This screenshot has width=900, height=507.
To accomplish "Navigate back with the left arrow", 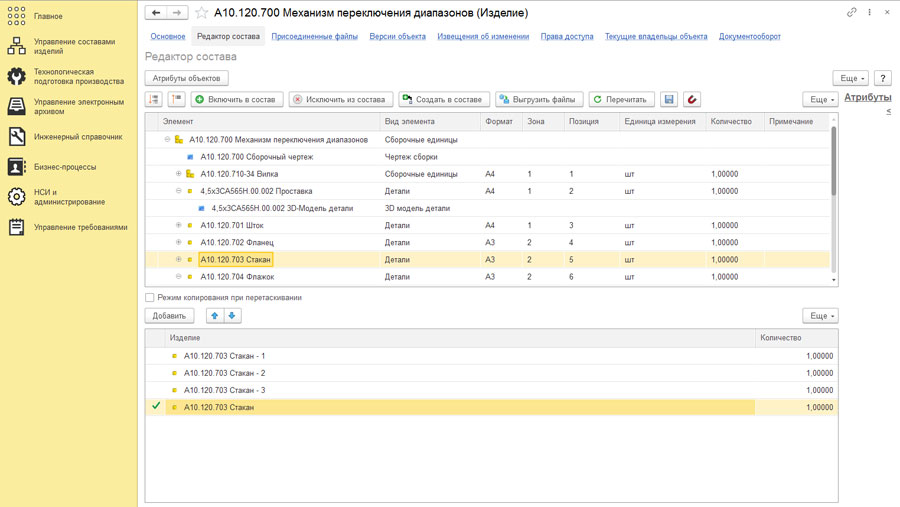I will pos(156,13).
